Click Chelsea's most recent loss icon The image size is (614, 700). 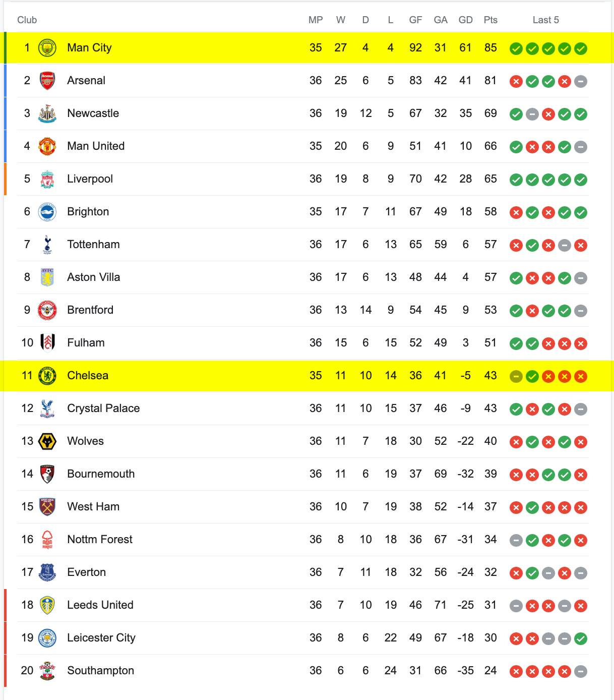coord(581,376)
